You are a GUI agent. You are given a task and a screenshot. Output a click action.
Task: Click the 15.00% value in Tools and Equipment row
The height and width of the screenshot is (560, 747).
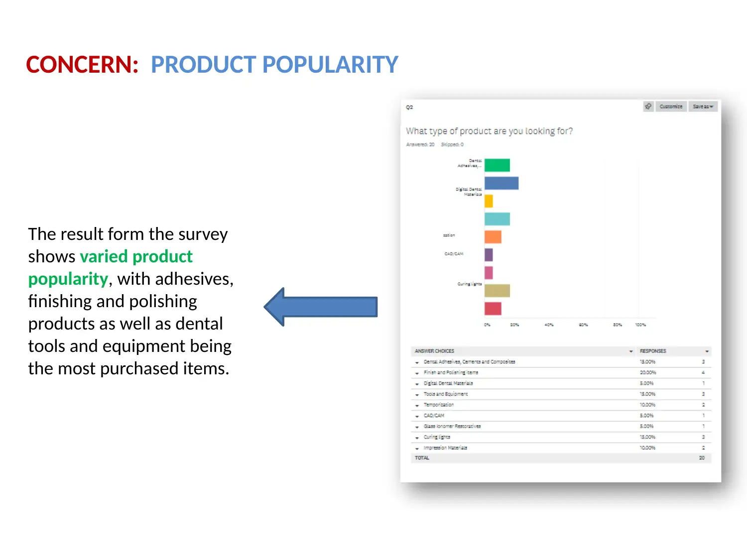click(647, 394)
